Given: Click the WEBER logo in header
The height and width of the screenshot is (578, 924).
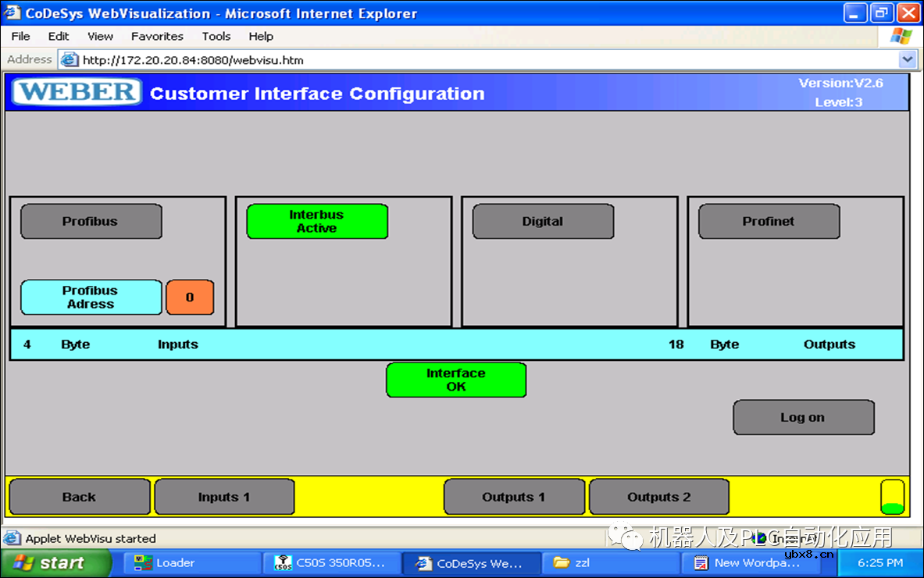Looking at the screenshot, I should tap(77, 92).
